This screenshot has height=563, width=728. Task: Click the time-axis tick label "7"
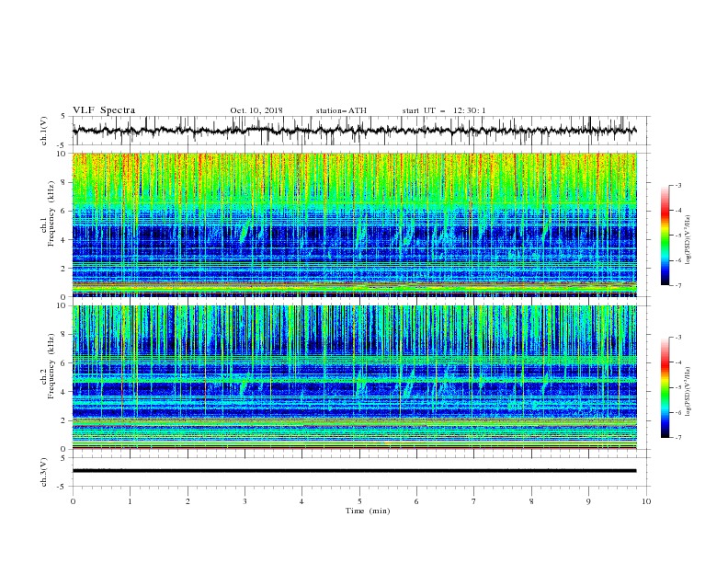[x=473, y=501]
